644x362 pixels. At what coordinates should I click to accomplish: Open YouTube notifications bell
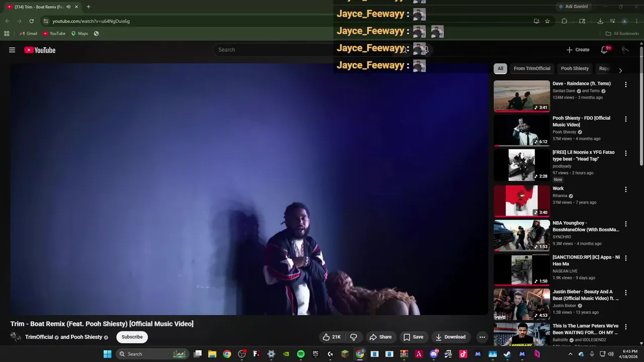click(605, 50)
